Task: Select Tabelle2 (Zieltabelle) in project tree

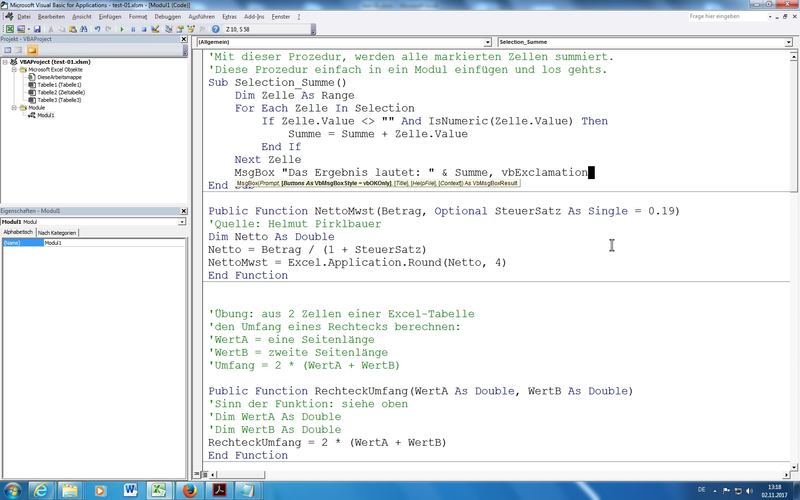Action: coord(58,92)
